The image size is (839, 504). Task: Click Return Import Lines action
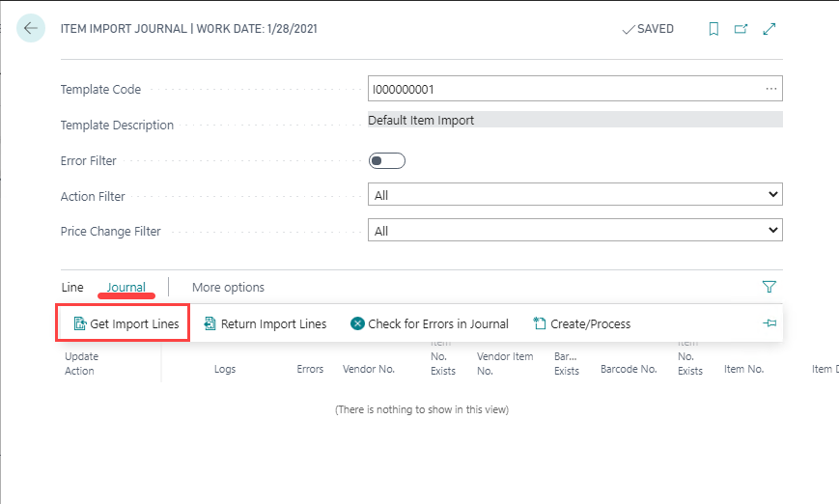265,324
